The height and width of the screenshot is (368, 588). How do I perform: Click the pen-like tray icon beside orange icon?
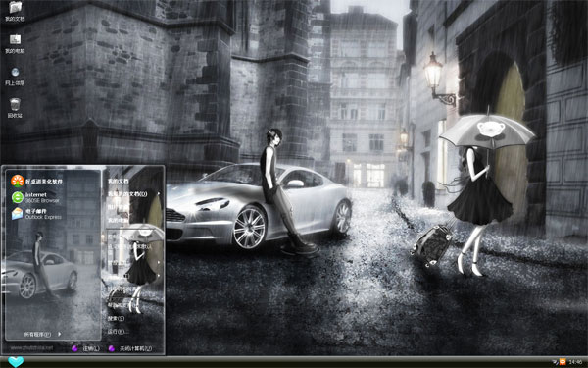tap(556, 362)
